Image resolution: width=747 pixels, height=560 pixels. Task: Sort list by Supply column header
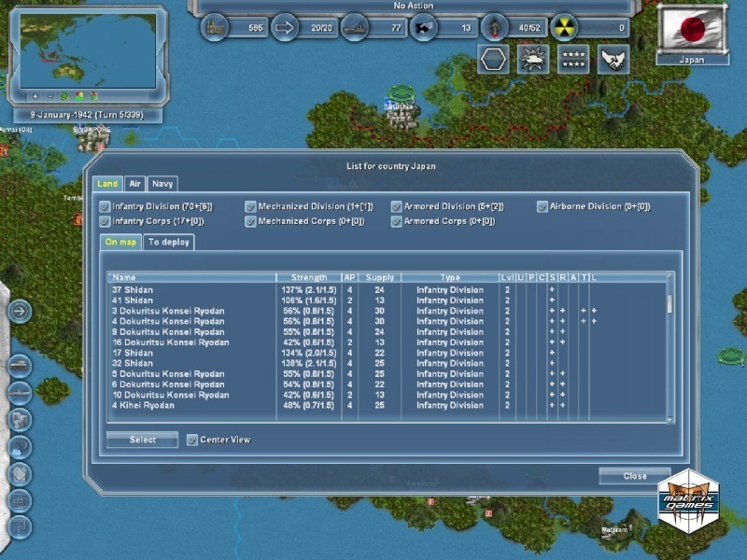[x=380, y=277]
